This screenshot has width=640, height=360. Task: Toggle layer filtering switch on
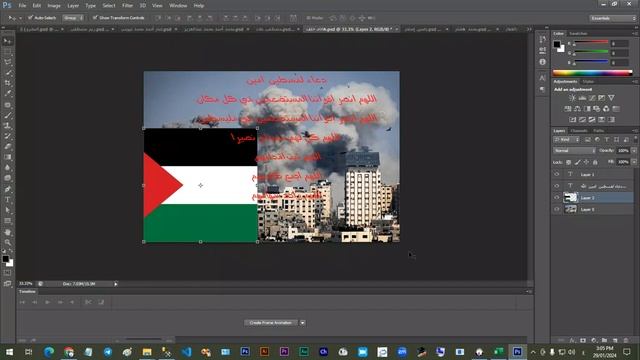(x=636, y=140)
